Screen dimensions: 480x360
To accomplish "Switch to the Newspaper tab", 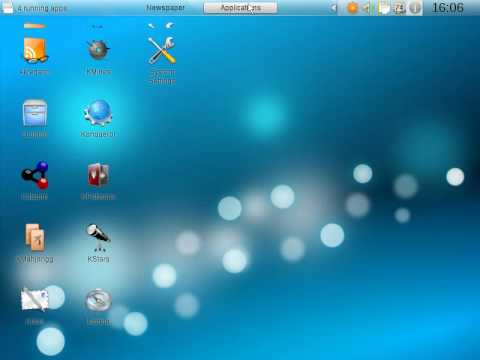I will click(165, 8).
